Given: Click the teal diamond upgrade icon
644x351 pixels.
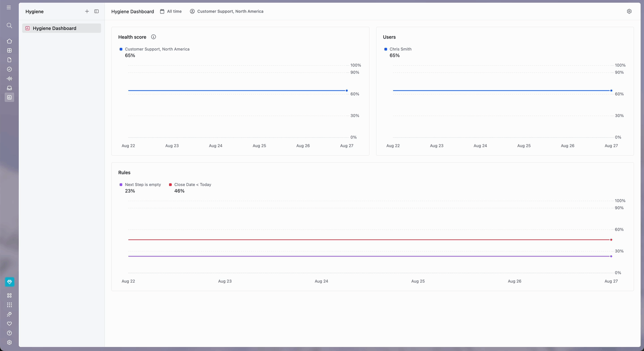Looking at the screenshot, I should click(x=9, y=282).
